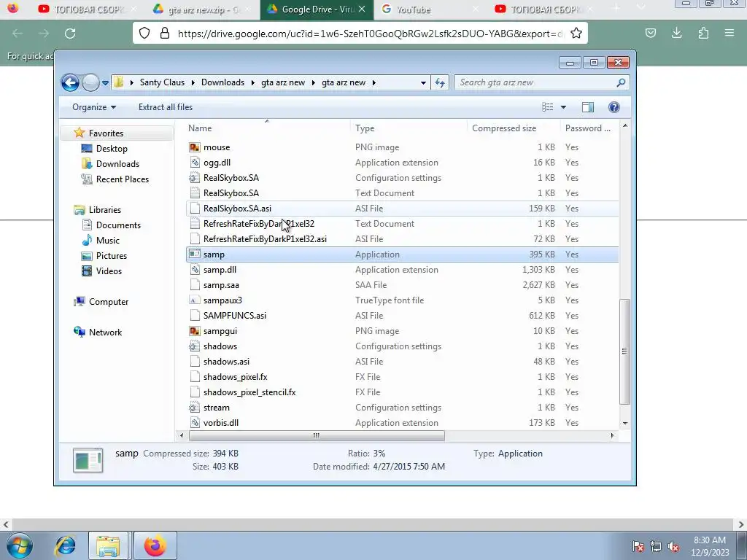Click Downloads in the breadcrumb path
The image size is (747, 560).
(x=222, y=82)
